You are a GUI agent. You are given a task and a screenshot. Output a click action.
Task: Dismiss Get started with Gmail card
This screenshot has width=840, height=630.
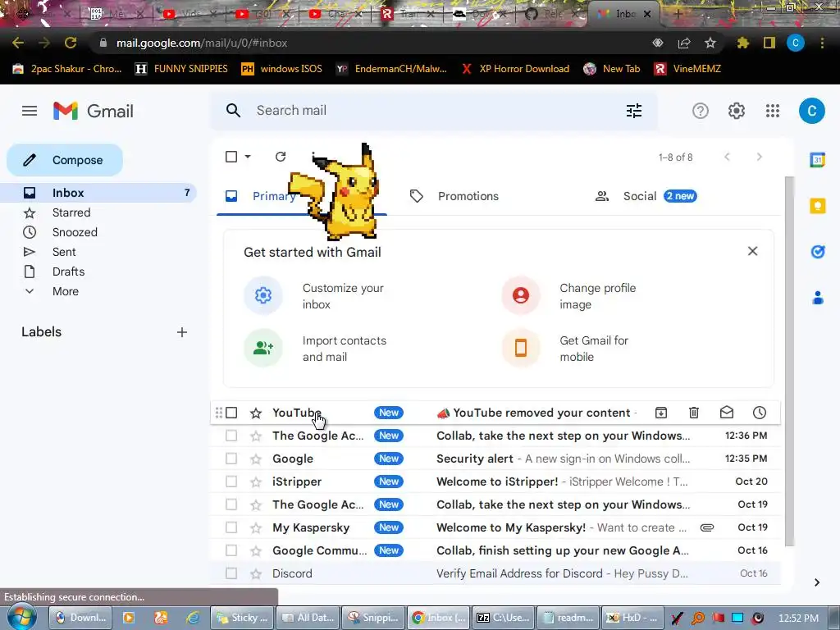pyautogui.click(x=752, y=251)
